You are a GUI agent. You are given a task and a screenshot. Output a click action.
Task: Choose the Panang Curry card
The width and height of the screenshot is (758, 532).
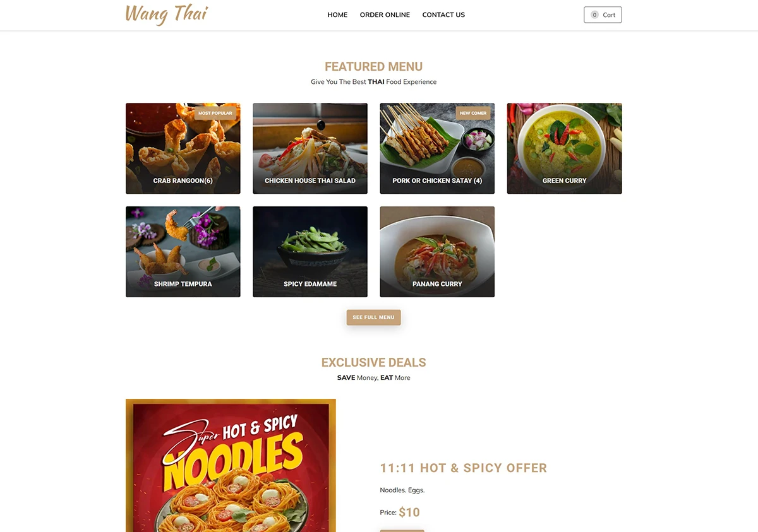(x=437, y=252)
